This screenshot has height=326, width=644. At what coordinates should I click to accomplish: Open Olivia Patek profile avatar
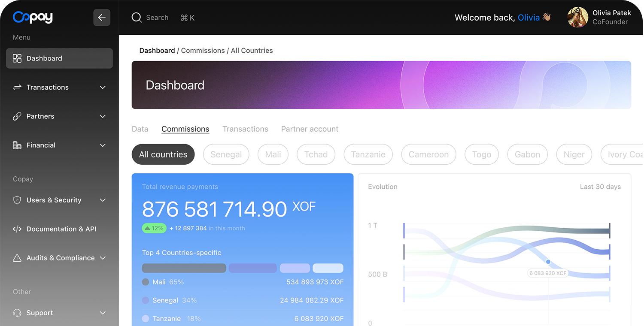pos(577,18)
